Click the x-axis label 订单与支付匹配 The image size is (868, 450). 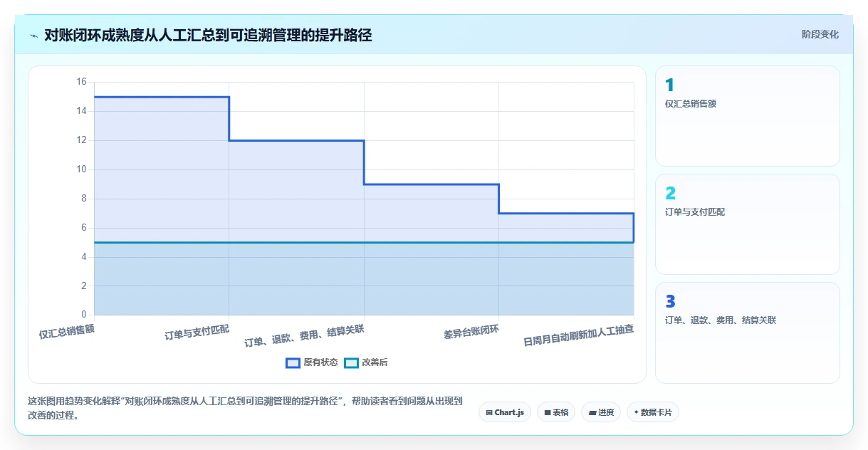[x=197, y=333]
